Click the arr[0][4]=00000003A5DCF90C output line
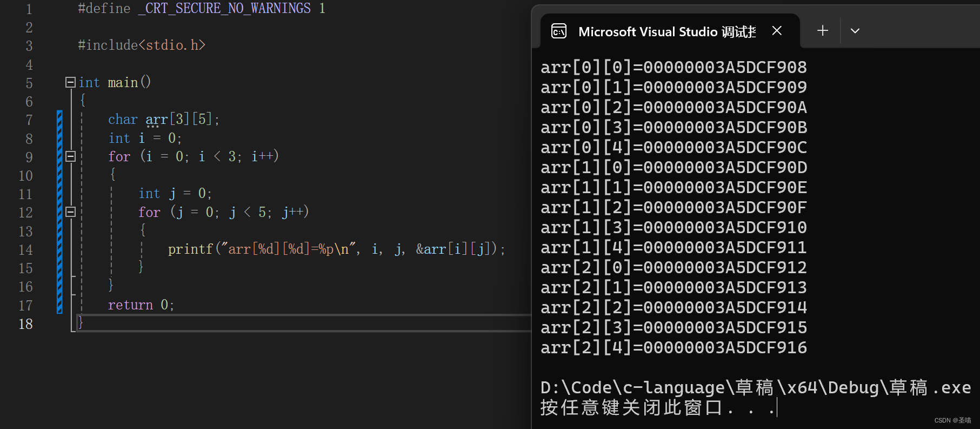This screenshot has width=980, height=429. [674, 147]
